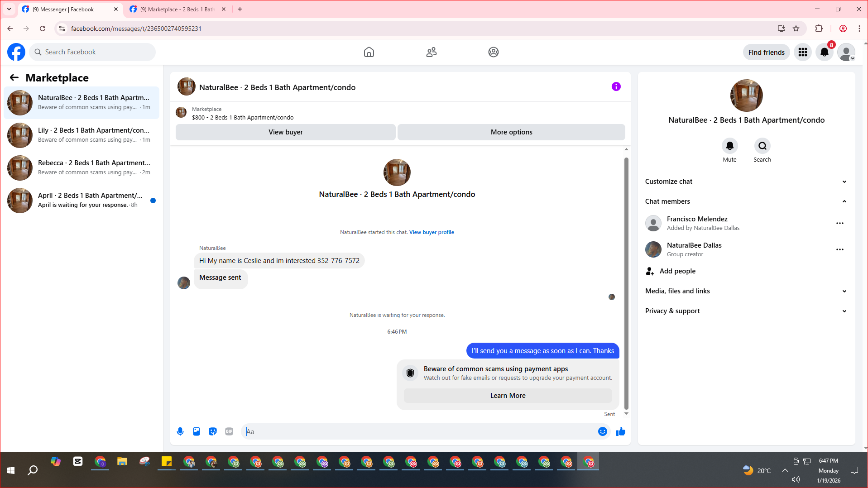The width and height of the screenshot is (868, 488).
Task: Click in the Search Facebook field
Action: pos(92,52)
